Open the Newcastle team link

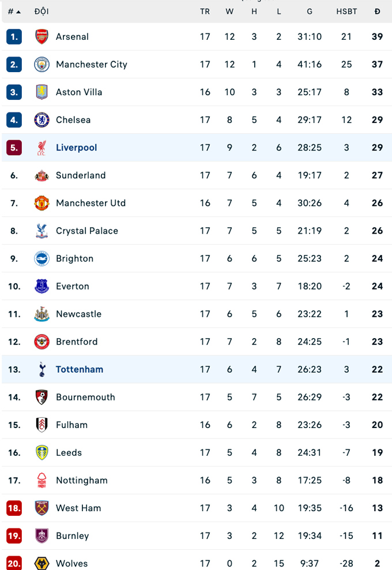click(x=78, y=314)
